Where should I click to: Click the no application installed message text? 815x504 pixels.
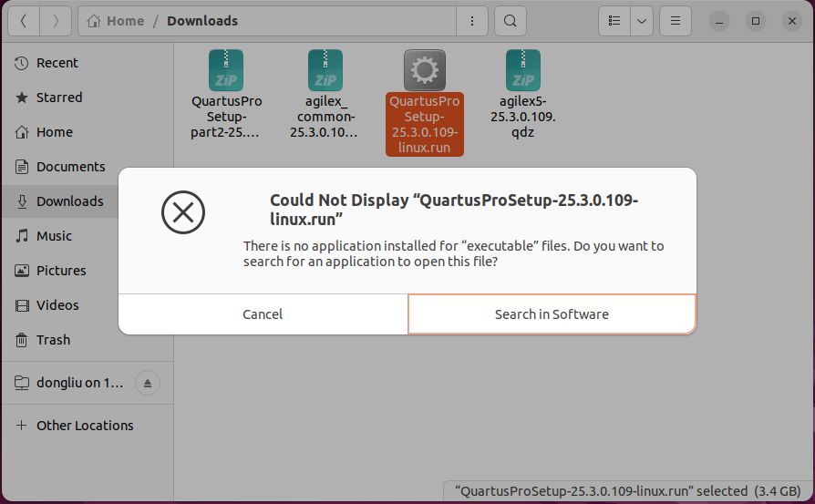(454, 253)
